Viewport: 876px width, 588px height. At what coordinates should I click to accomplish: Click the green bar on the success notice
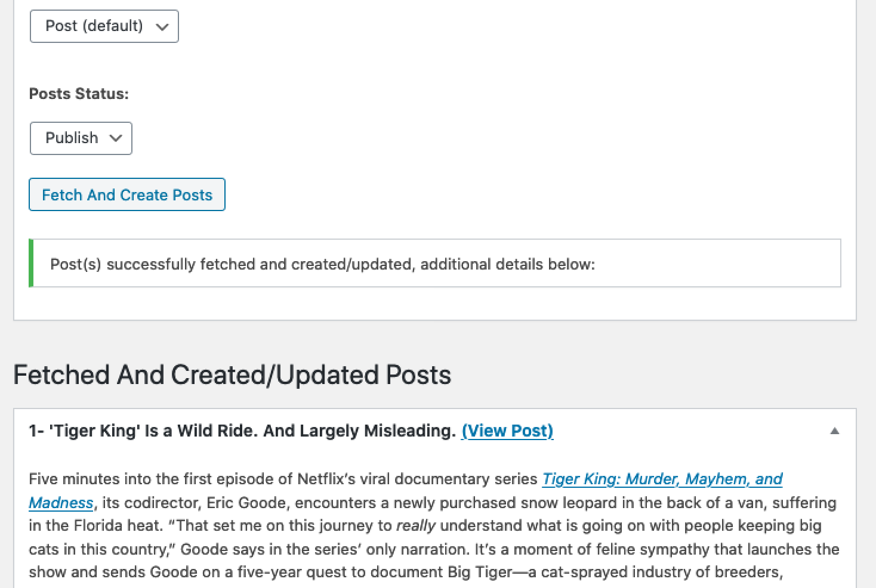pos(31,264)
